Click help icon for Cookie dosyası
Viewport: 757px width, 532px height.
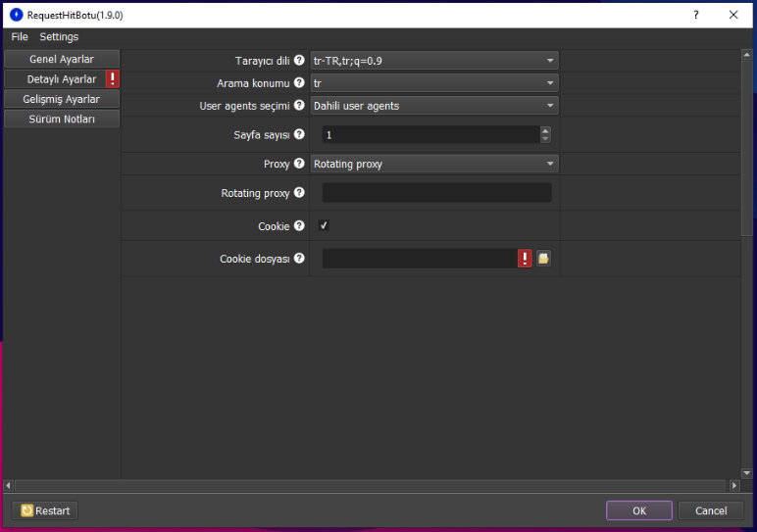click(299, 259)
